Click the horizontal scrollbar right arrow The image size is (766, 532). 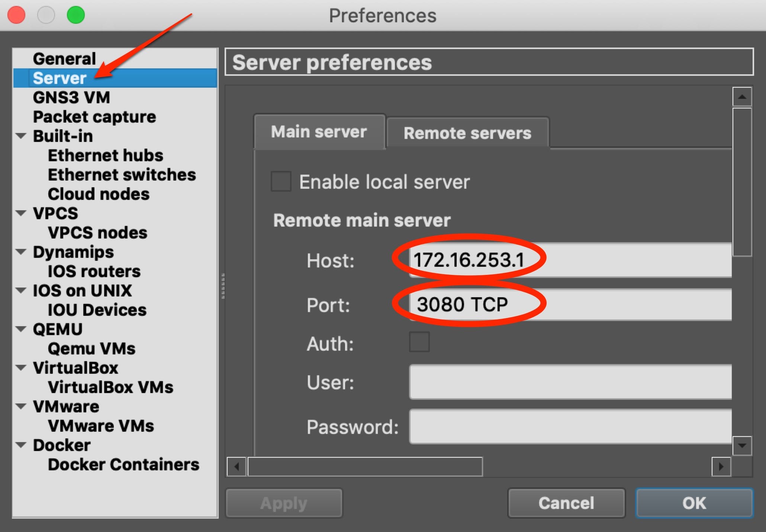721,466
